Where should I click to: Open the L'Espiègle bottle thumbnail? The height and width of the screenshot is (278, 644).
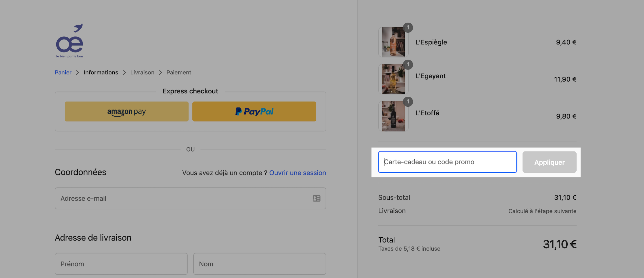[x=393, y=42]
